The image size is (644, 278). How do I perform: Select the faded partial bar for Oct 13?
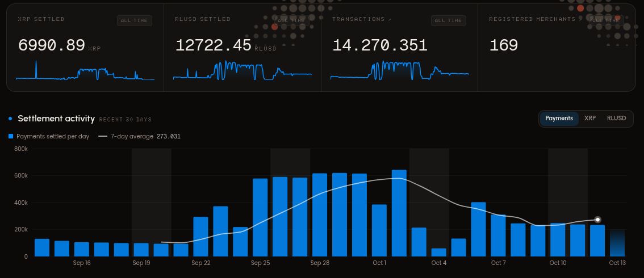(617, 243)
